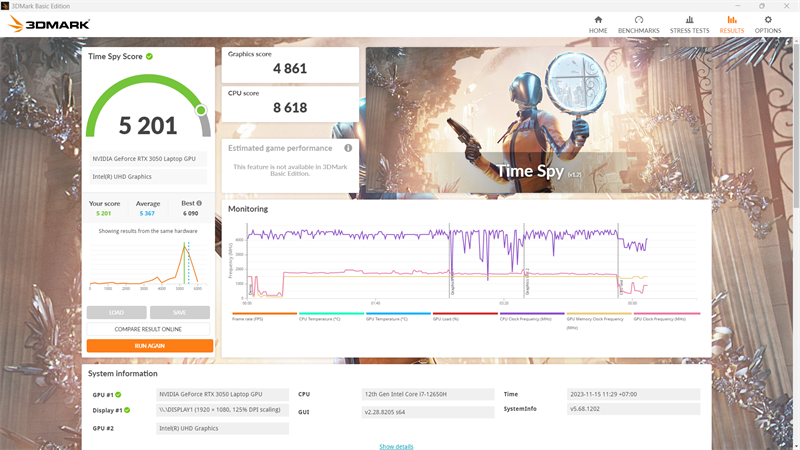Click Your score value 5 201
Image resolution: width=800 pixels, height=450 pixels.
tap(104, 213)
